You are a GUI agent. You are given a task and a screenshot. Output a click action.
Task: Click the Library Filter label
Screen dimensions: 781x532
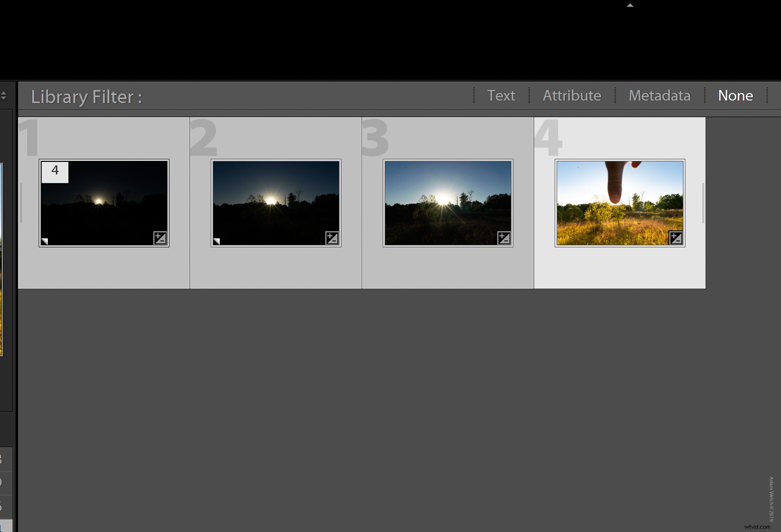(85, 96)
